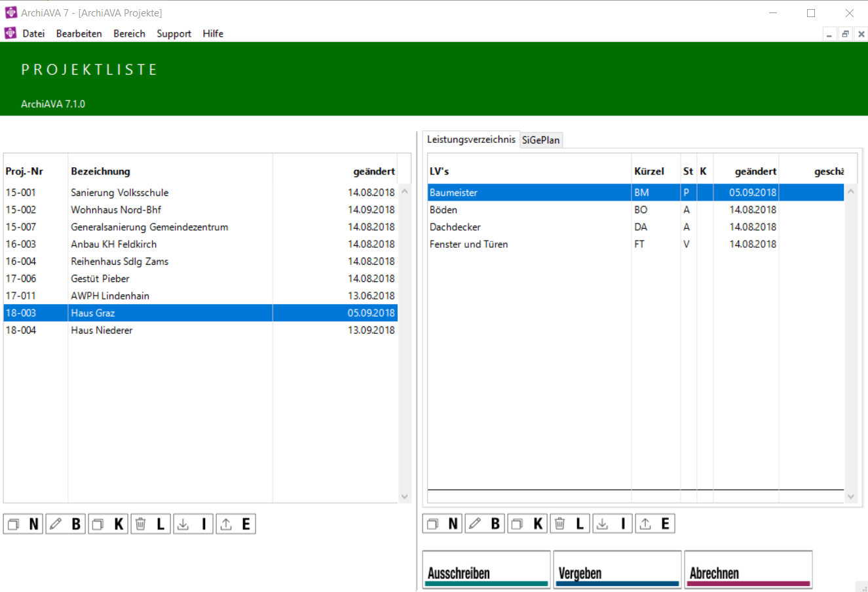Minimize the inner ArchiAVA Projekte document window
This screenshot has width=868, height=592.
tap(829, 34)
